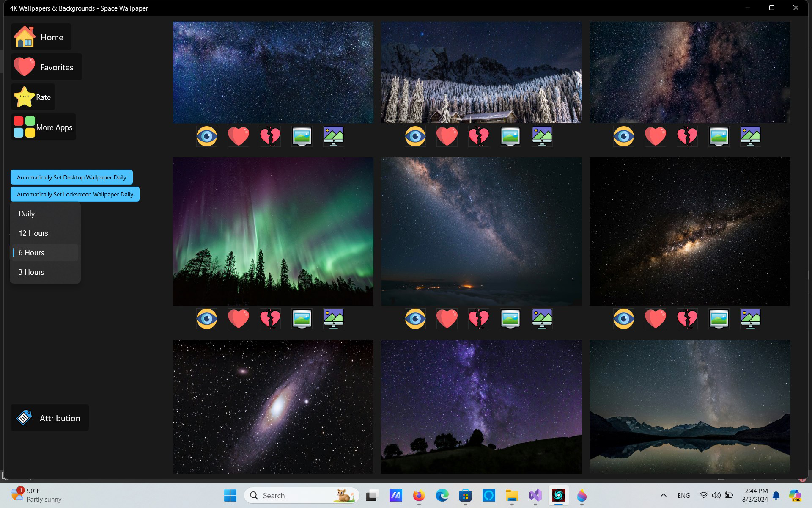
Task: Set dark galactic core wallpaper with monitor icon
Action: (x=751, y=319)
